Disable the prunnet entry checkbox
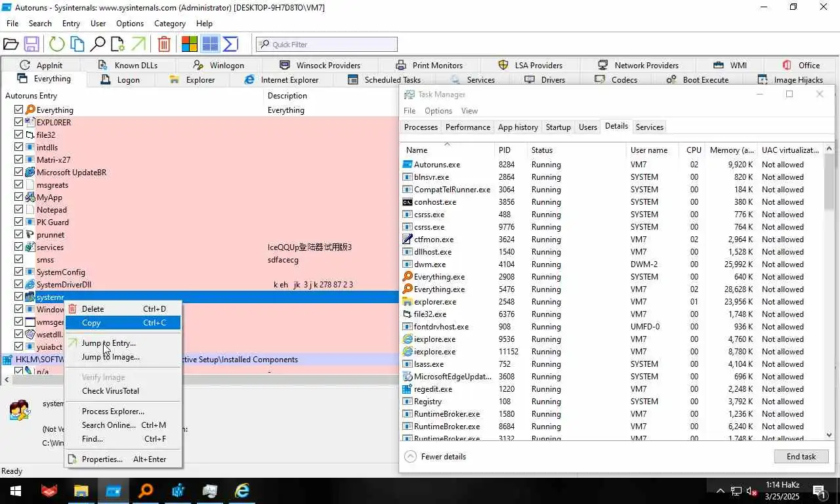 click(19, 234)
